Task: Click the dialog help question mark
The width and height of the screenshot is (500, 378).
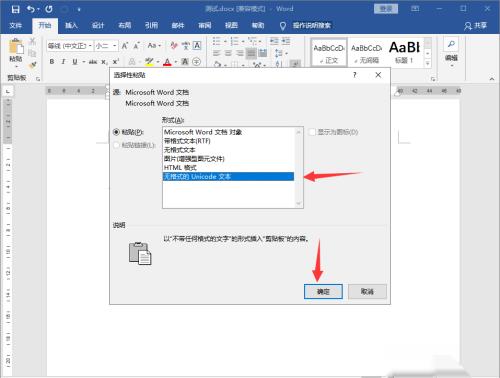Action: [x=355, y=75]
